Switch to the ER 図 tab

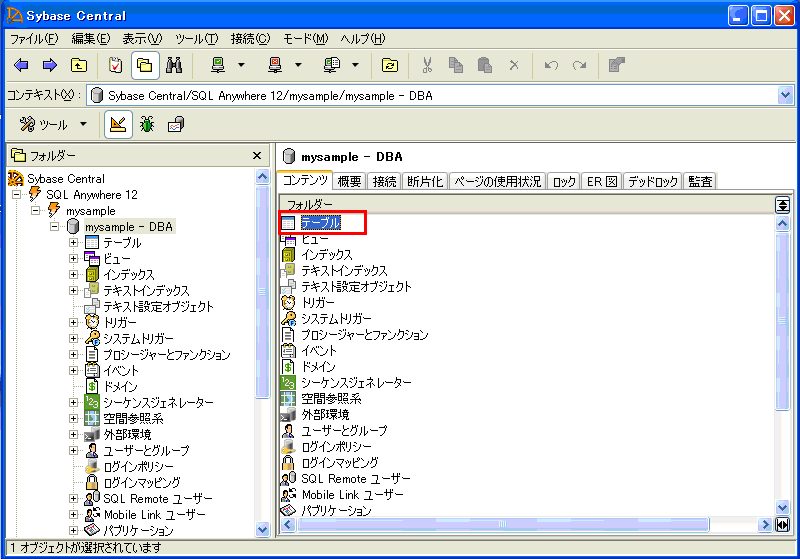point(601,181)
